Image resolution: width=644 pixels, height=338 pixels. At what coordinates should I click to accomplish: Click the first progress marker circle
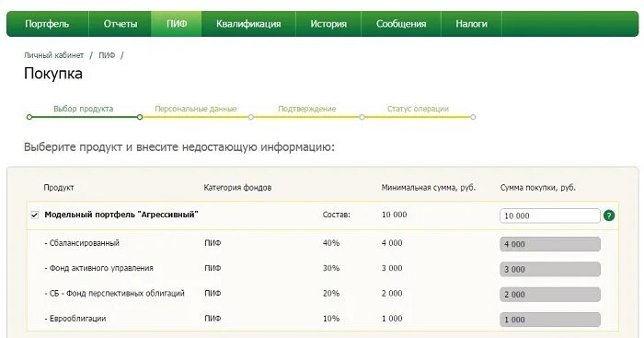coord(29,117)
